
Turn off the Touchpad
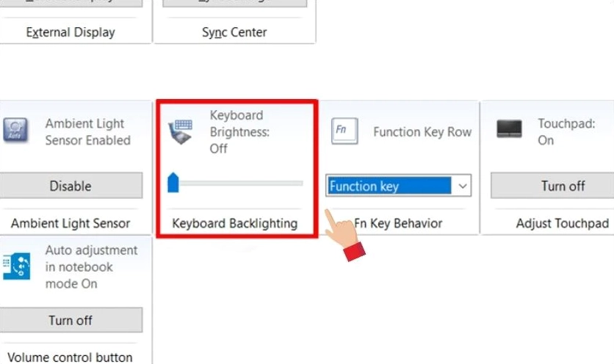pyautogui.click(x=563, y=186)
